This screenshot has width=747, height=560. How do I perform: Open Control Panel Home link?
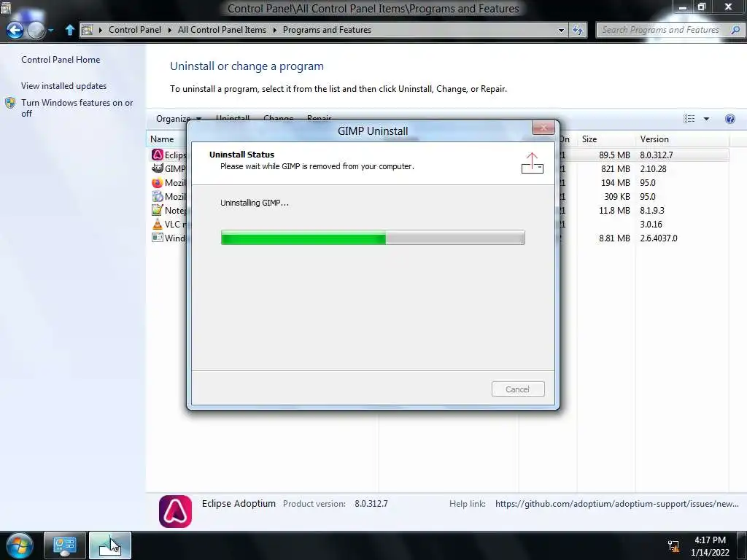(x=61, y=60)
